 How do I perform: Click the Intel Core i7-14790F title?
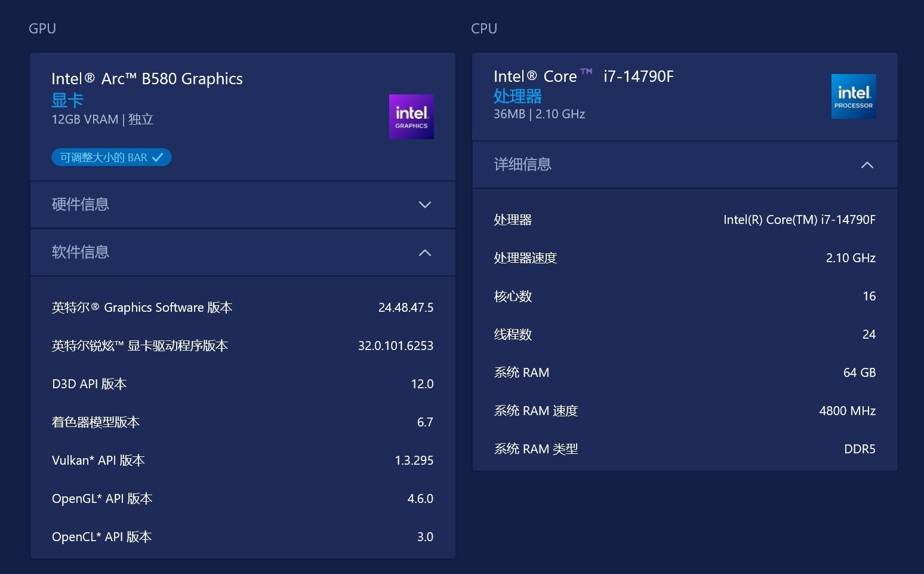pos(583,76)
